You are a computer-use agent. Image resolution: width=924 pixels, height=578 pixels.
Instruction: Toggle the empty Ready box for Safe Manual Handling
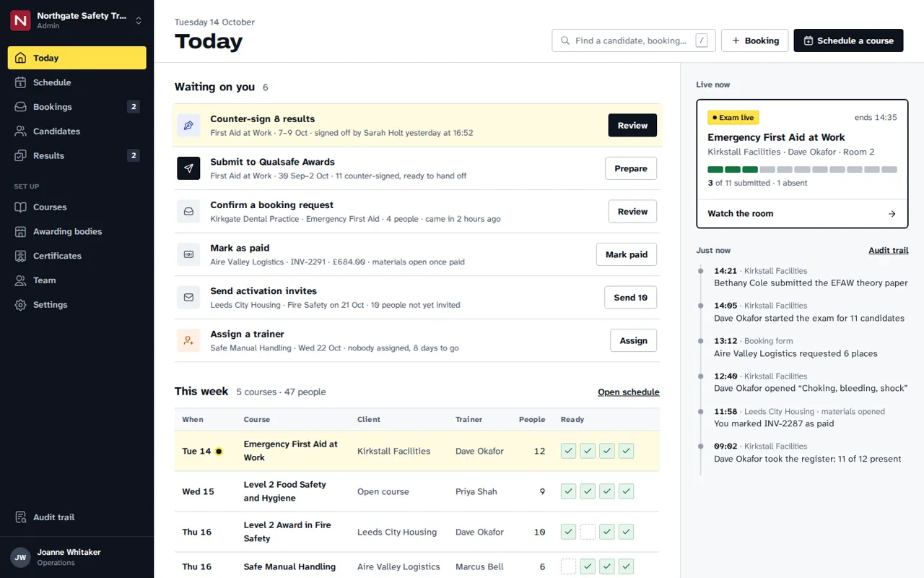569,566
